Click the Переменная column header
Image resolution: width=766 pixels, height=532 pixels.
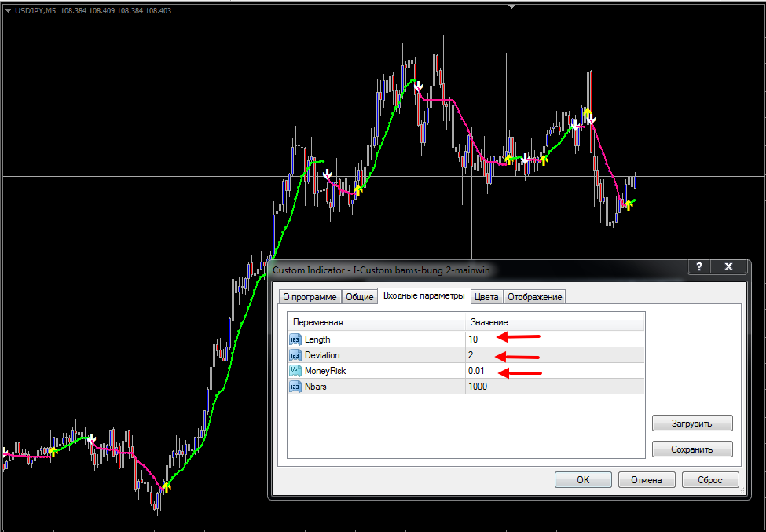376,322
